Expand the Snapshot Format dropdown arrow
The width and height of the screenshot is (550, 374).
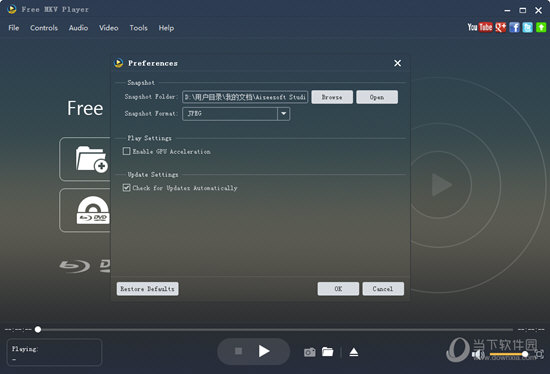pyautogui.click(x=283, y=114)
